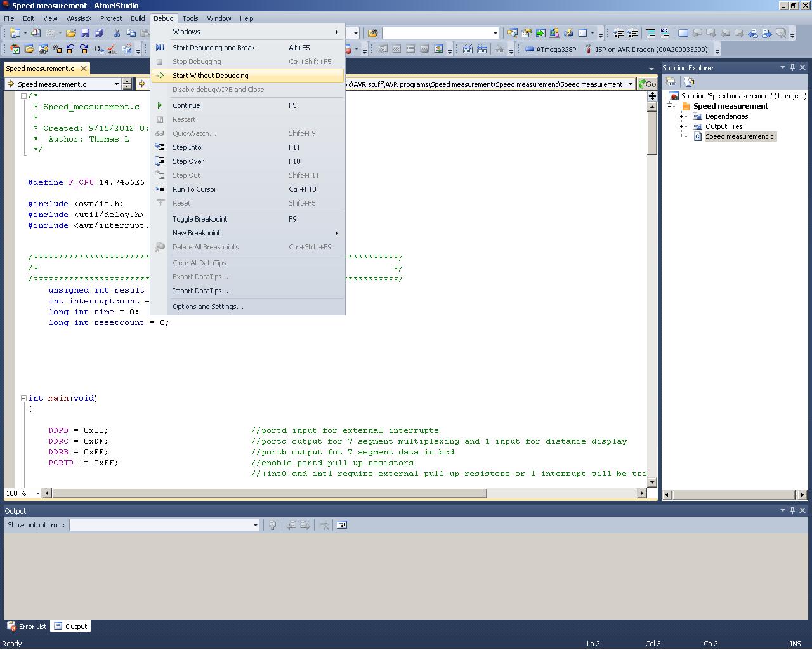This screenshot has width=812, height=650.
Task: Select Start Without Debugging
Action: (x=248, y=76)
